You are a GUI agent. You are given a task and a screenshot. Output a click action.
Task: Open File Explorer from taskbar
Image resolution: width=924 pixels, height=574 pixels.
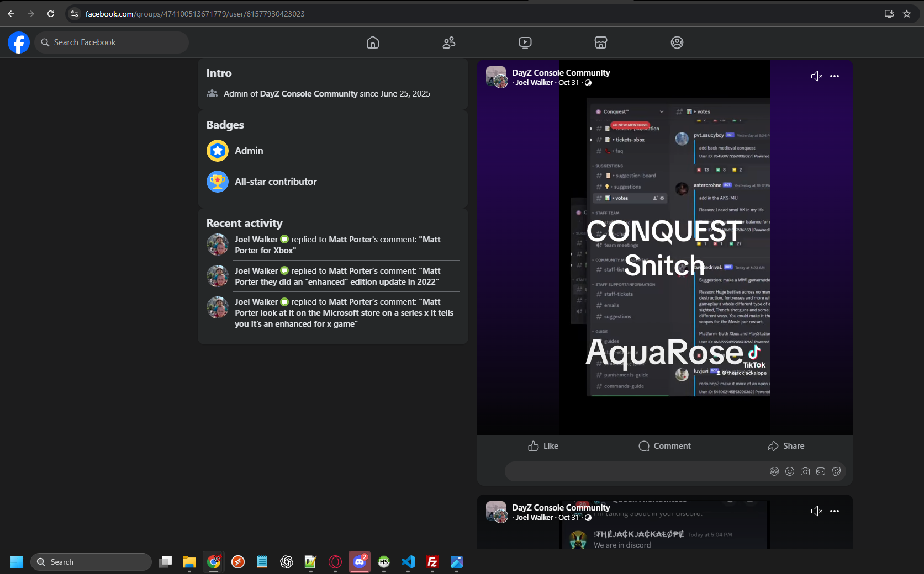point(189,562)
